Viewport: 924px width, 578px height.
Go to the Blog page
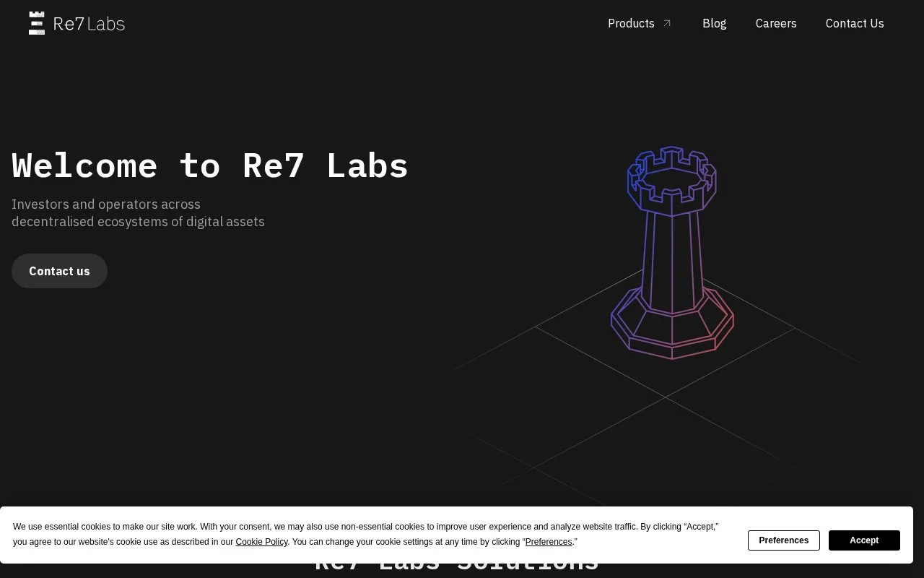tap(714, 23)
